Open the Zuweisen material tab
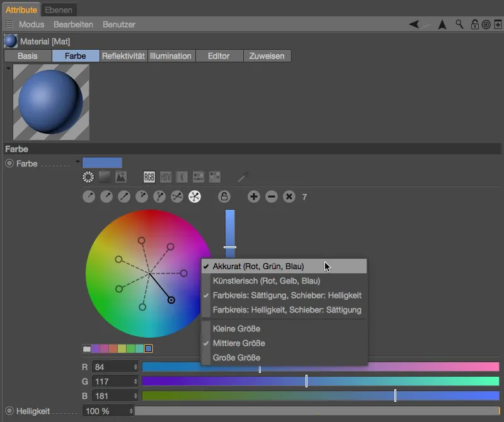 267,56
